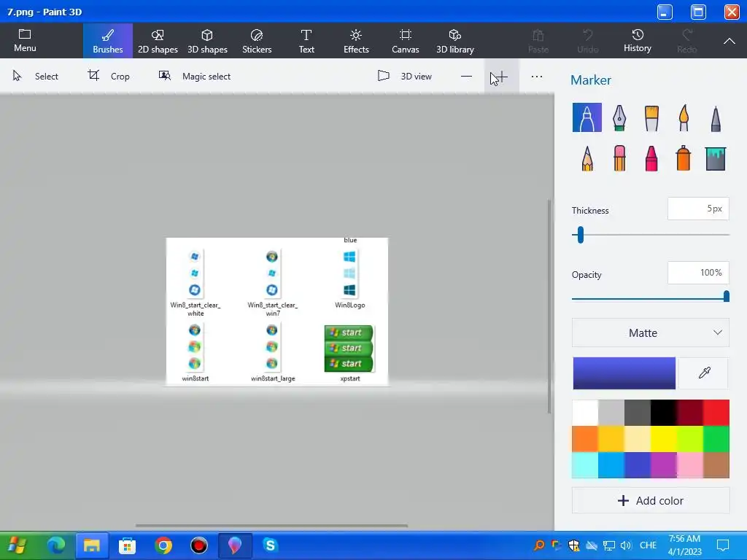Pick the light turquoise color swatch
Viewport: 747px width, 560px height.
[585, 464]
